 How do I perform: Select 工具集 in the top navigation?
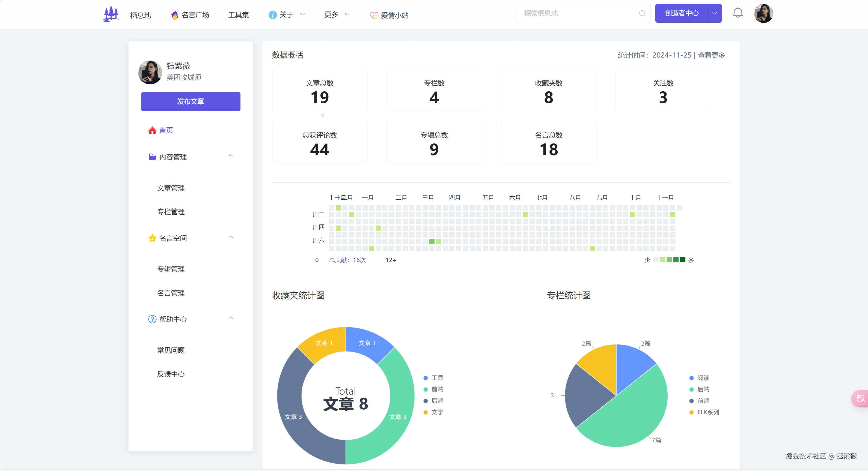coord(238,15)
